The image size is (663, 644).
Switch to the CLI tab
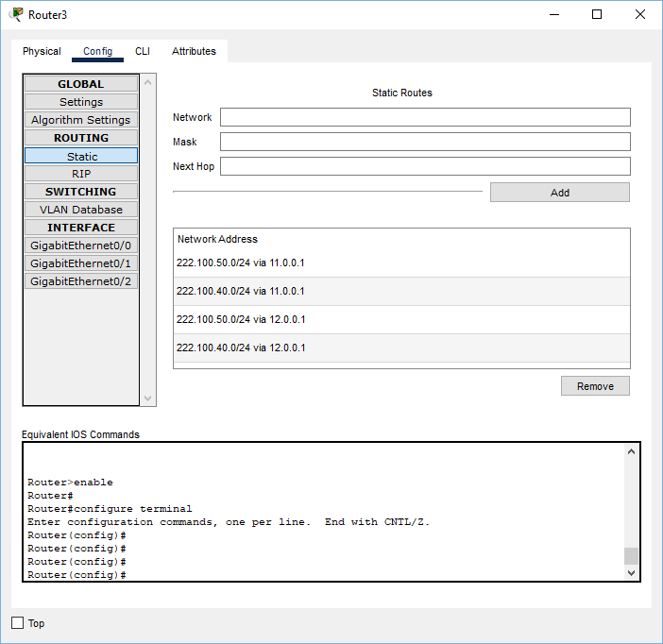coord(143,51)
